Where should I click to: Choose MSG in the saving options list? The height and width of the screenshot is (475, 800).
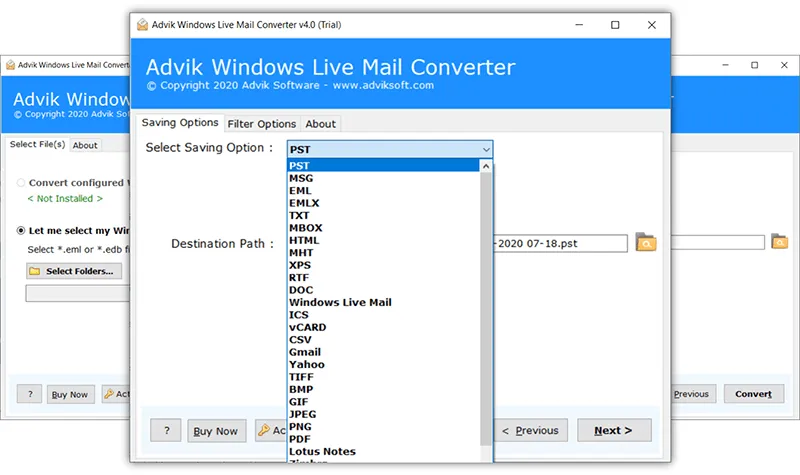[x=383, y=178]
